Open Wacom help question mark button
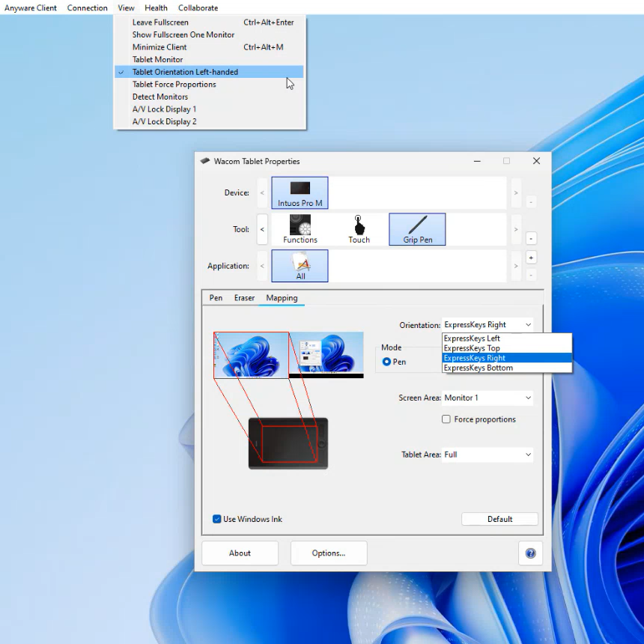 tap(530, 553)
